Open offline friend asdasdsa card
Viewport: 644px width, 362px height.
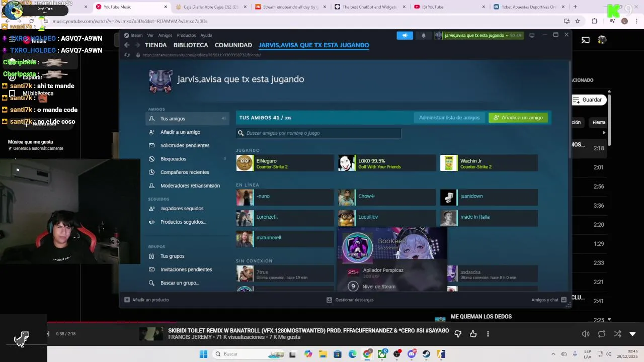[493, 274]
